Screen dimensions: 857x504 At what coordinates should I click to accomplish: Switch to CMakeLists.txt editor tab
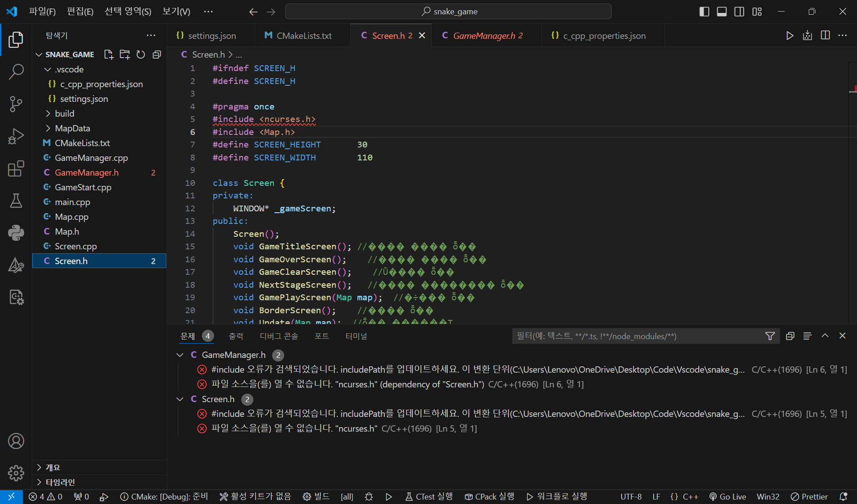(x=303, y=36)
